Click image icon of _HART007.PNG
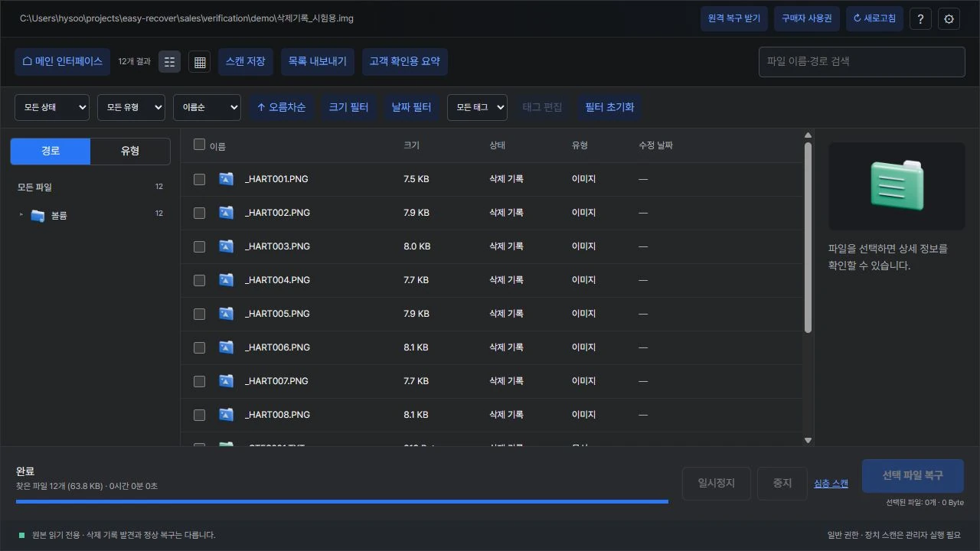 pyautogui.click(x=226, y=381)
